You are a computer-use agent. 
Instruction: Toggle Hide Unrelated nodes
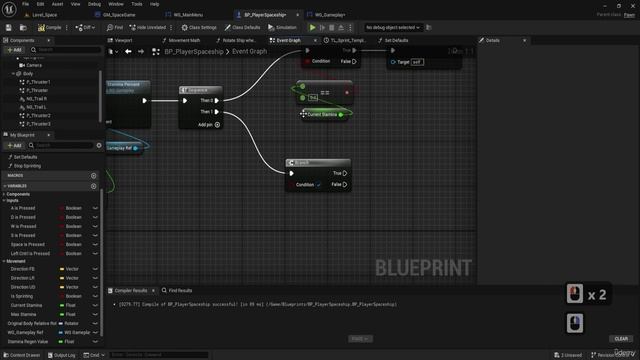[x=147, y=28]
